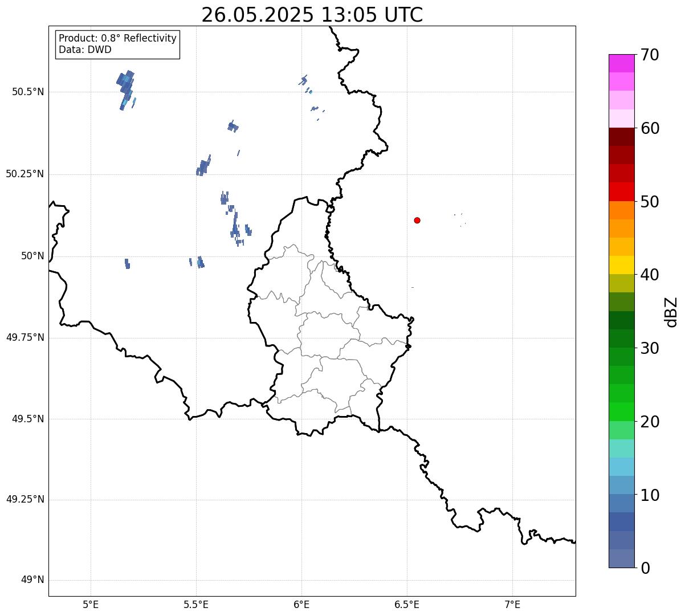This screenshot has height=616, width=685.
Task: Click the 6.5°E longitude label
Action: point(407,604)
